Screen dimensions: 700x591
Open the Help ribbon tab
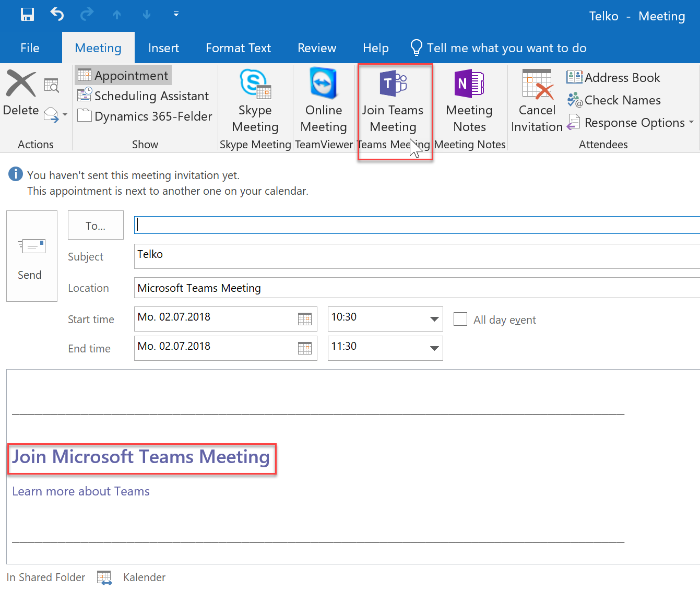(x=376, y=48)
